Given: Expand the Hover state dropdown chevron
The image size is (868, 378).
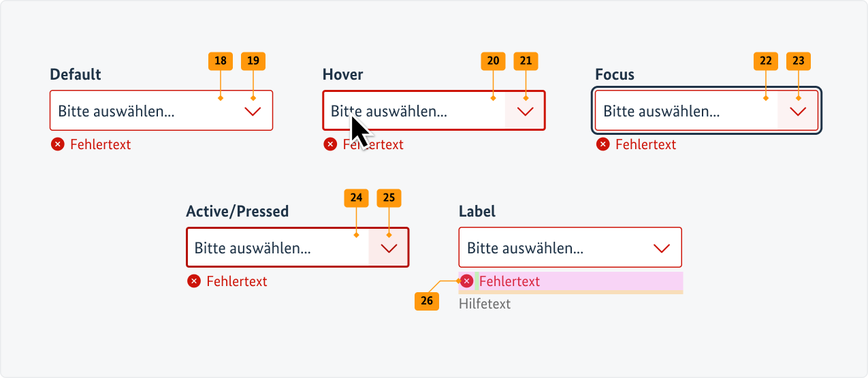Looking at the screenshot, I should 525,111.
